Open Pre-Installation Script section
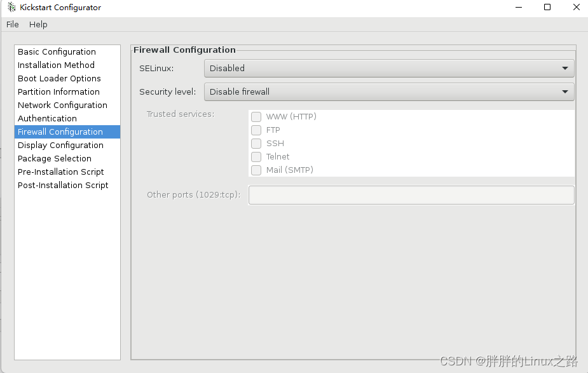The width and height of the screenshot is (588, 373). click(61, 172)
